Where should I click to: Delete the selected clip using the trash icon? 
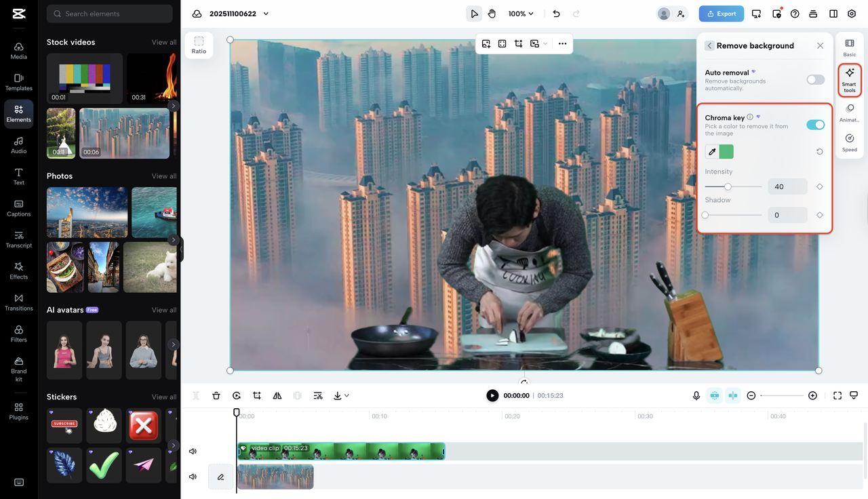(216, 395)
